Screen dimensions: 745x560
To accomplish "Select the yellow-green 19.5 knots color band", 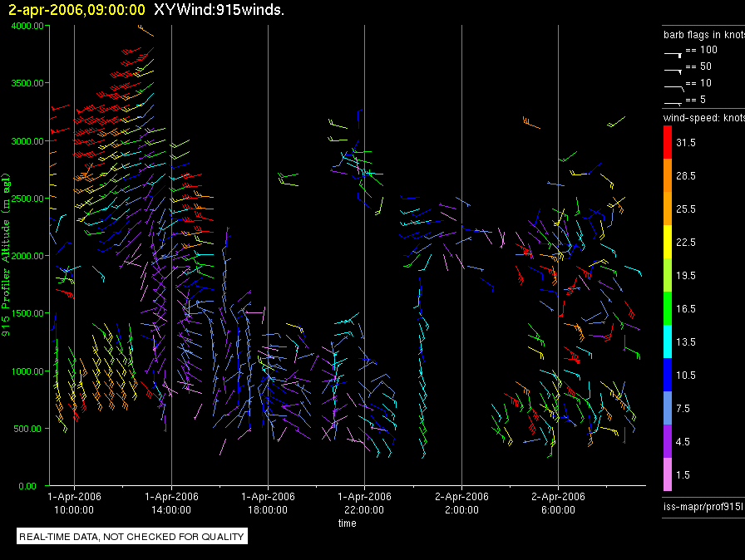I will pyautogui.click(x=668, y=275).
